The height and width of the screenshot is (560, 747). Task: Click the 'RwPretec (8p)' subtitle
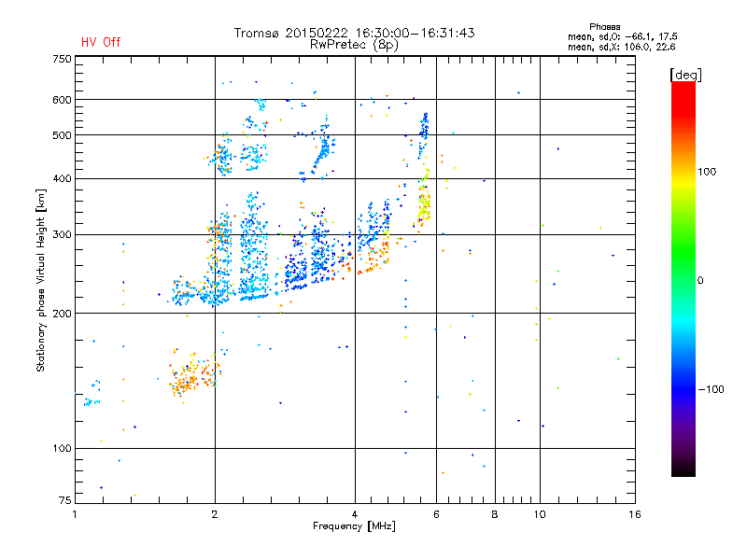(x=354, y=45)
